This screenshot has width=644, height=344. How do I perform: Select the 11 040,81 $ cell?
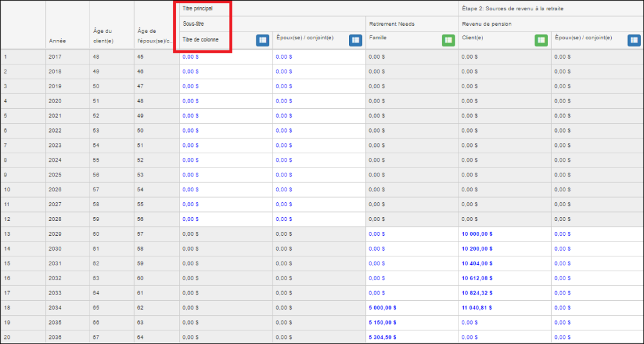tap(505, 308)
